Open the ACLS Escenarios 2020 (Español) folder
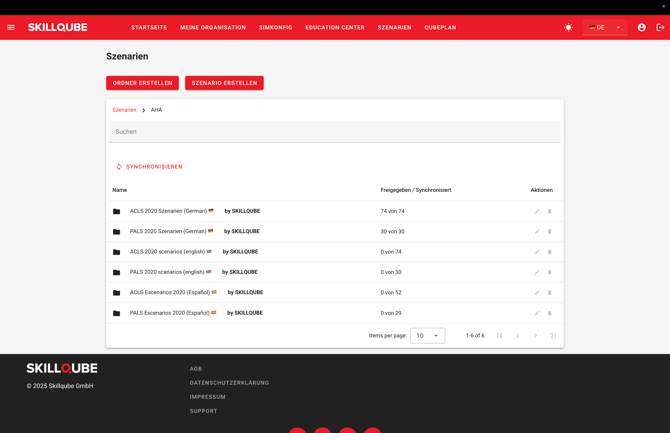Viewport: 670px width, 433px height. pos(168,293)
